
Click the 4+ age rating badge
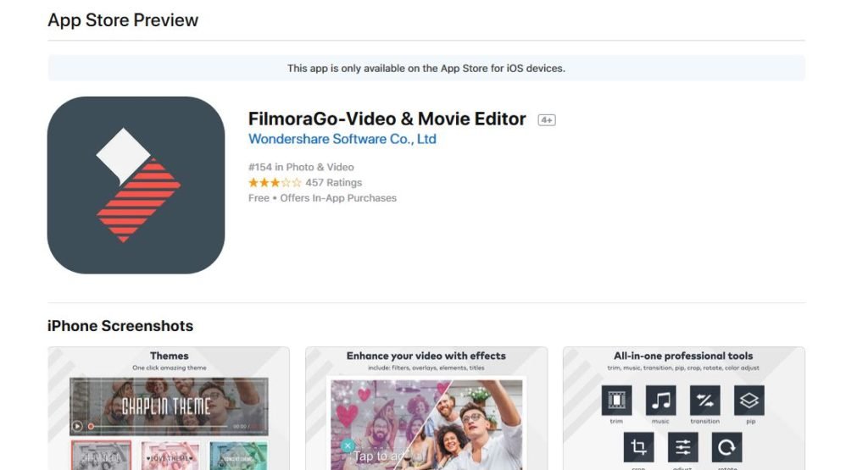pos(547,120)
